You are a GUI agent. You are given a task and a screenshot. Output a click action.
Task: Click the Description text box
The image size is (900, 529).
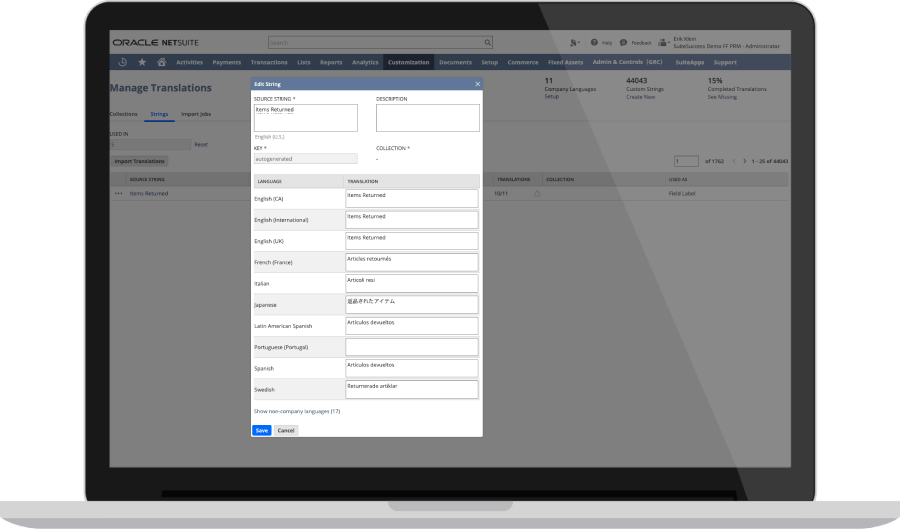coord(427,118)
